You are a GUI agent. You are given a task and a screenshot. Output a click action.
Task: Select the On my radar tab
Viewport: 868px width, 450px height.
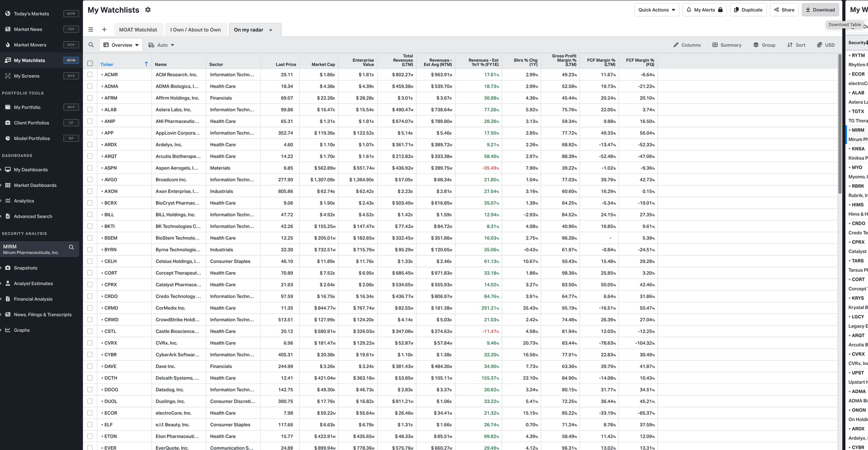(x=249, y=30)
